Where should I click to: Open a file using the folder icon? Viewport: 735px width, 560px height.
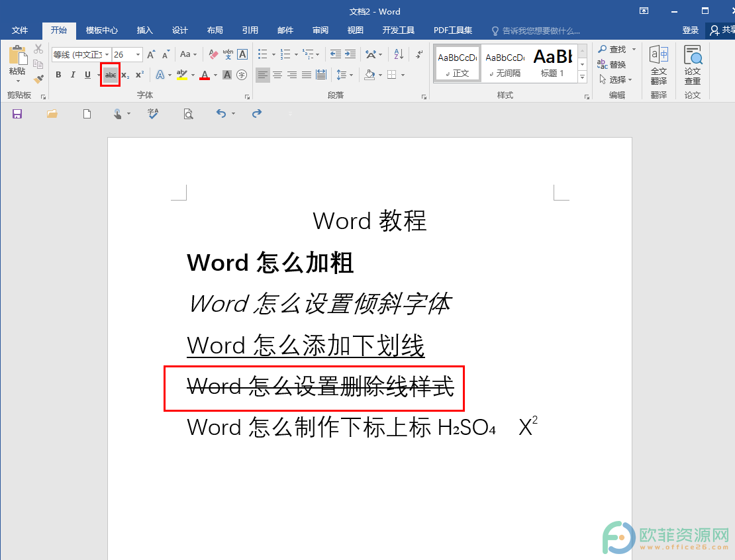[52, 114]
